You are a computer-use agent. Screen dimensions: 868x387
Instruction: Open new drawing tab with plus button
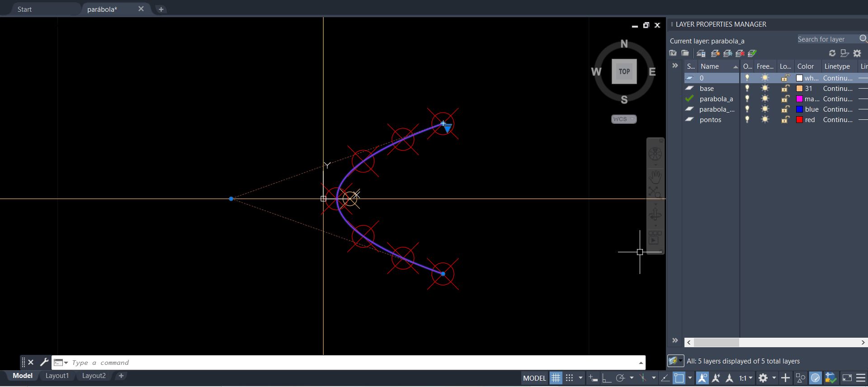click(161, 9)
